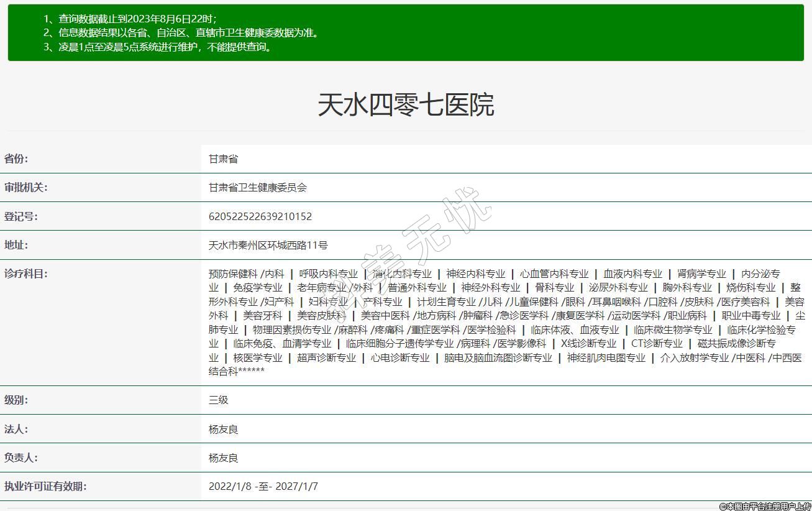Click 杨友良 in the 负责人 row
Screen dimensions: 812x511
click(223, 458)
